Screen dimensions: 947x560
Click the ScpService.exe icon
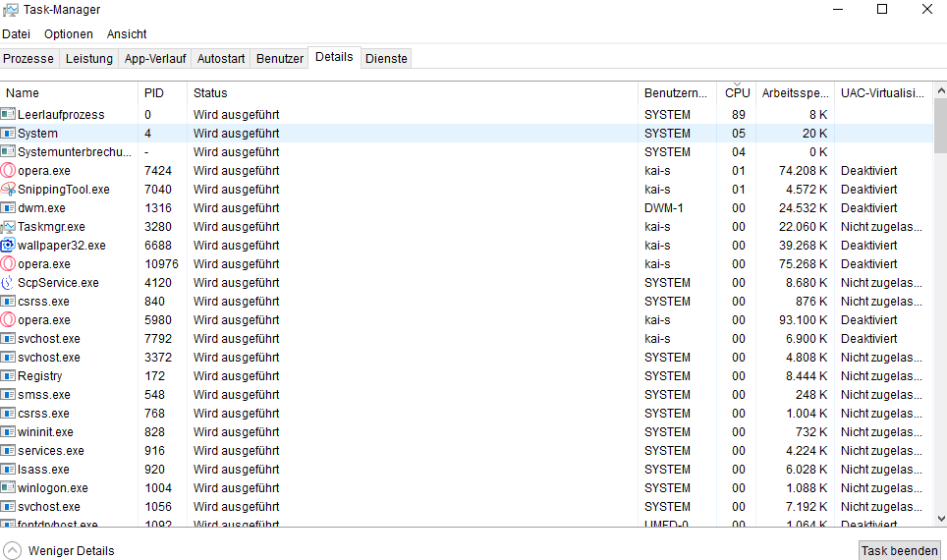[x=8, y=283]
